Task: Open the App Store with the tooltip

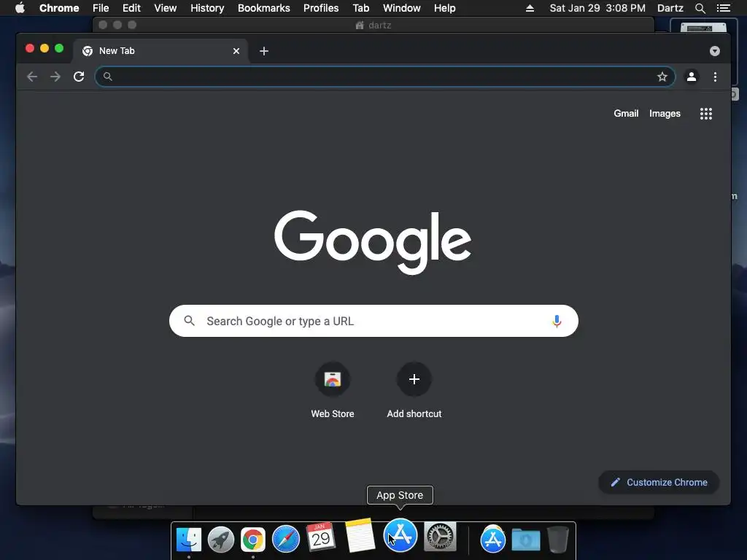Action: [400, 535]
